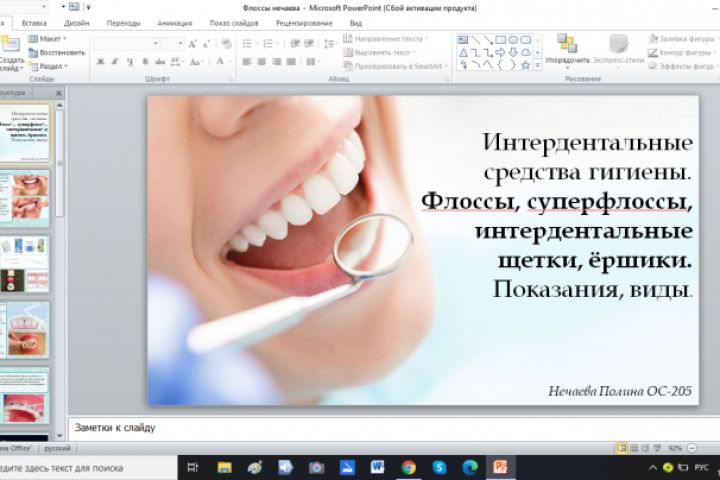
Task: Decrease font size with small A icon
Action: [x=207, y=44]
